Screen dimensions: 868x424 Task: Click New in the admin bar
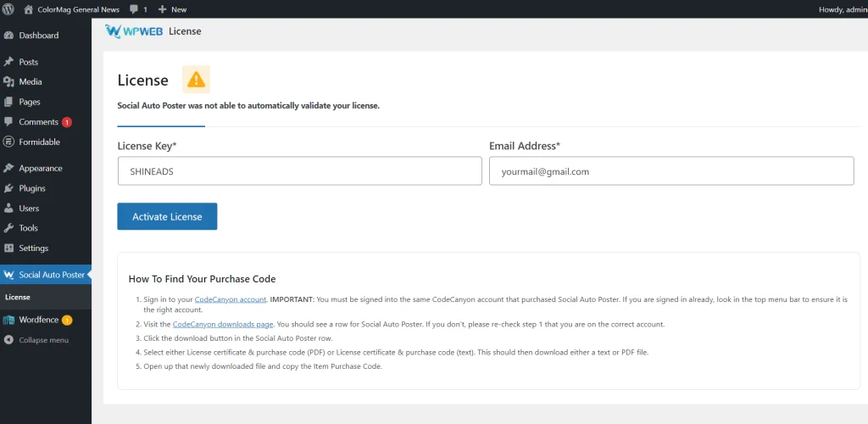[179, 9]
